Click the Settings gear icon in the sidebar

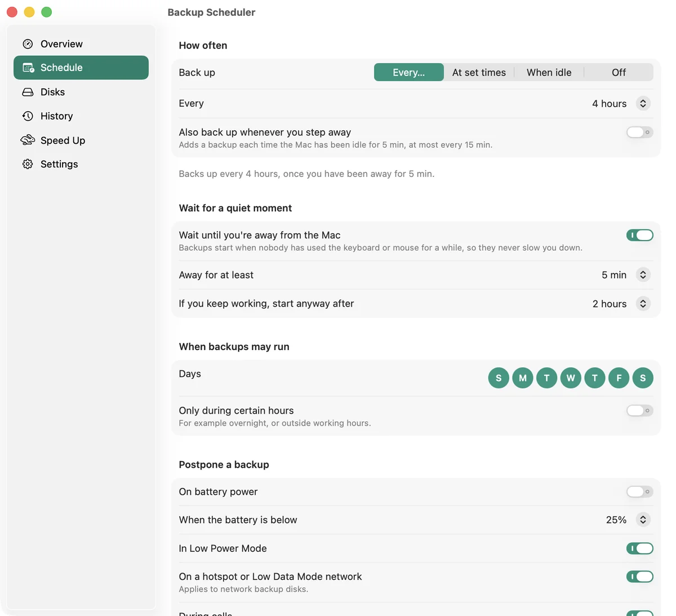[28, 164]
